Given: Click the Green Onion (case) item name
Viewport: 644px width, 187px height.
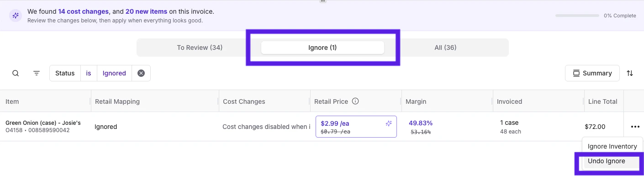Looking at the screenshot, I should (x=43, y=123).
